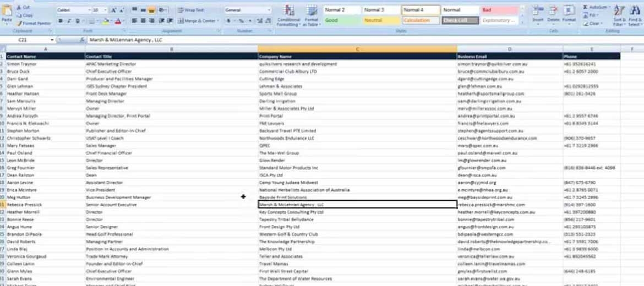Image resolution: width=644 pixels, height=286 pixels.
Task: Open Sort & Filter menu
Action: point(619,15)
